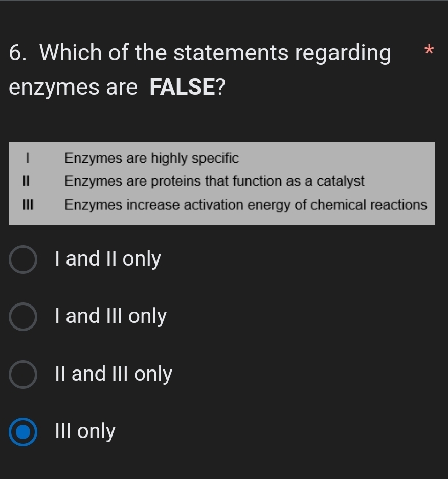The width and height of the screenshot is (448, 479).
Task: Click the bold word "FALSE" in the question
Action: click(183, 87)
